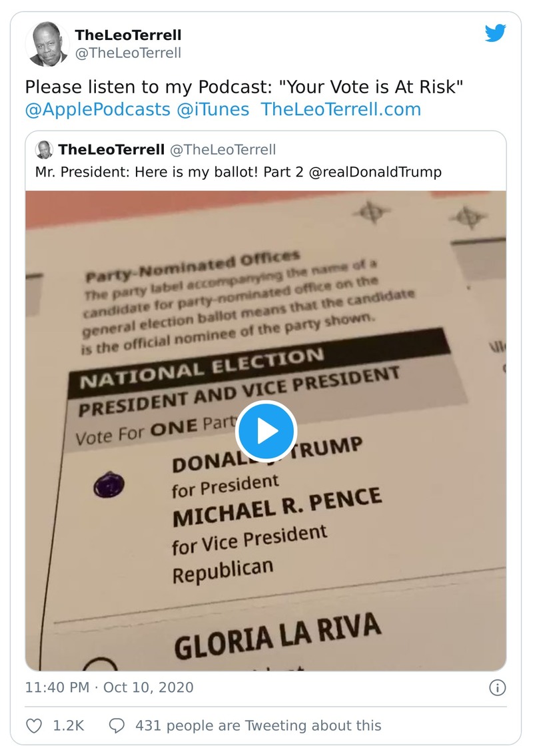Screen dimensions: 533x756
Task: Click the blue play icon triangle
Action: coord(265,432)
